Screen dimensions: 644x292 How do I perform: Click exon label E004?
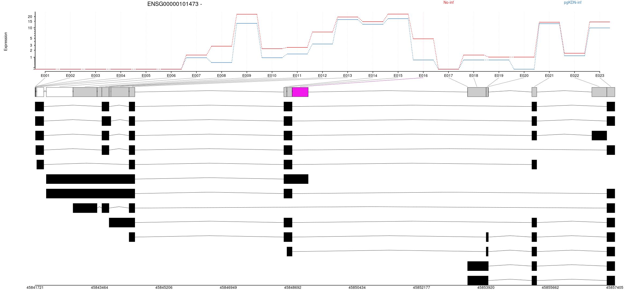click(x=121, y=76)
